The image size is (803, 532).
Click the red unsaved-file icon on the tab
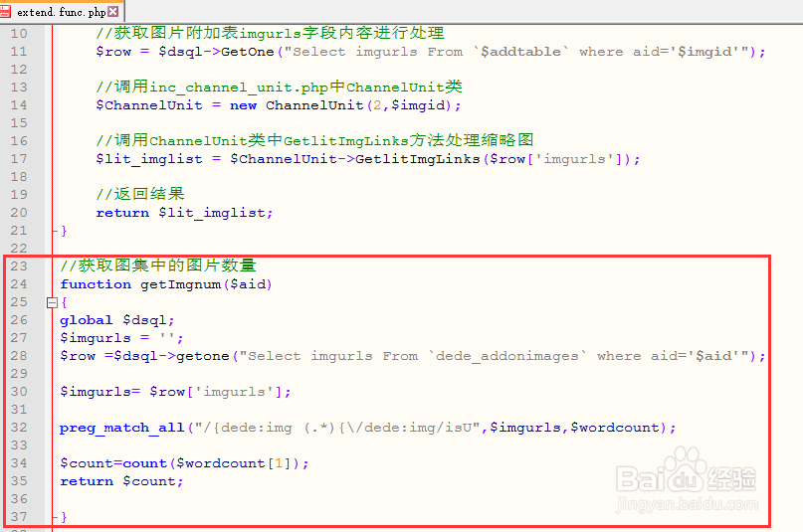[5, 11]
